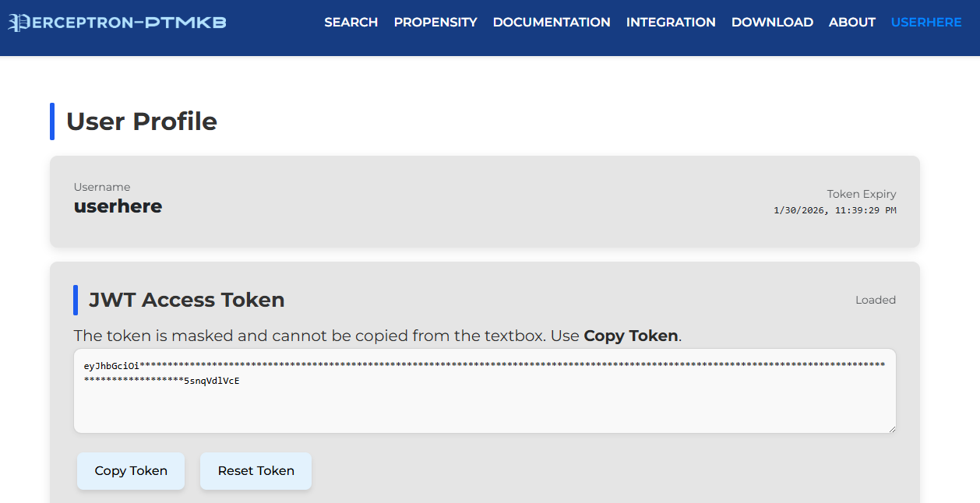
Task: Click the User Profile heading
Action: click(141, 121)
